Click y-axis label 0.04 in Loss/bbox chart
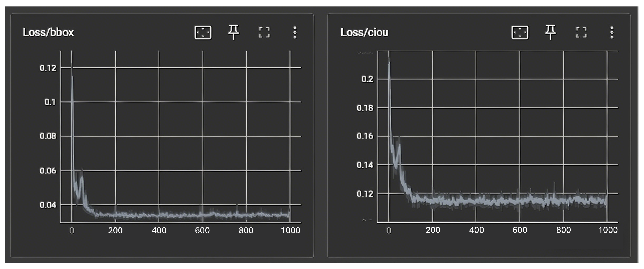 pyautogui.click(x=48, y=205)
